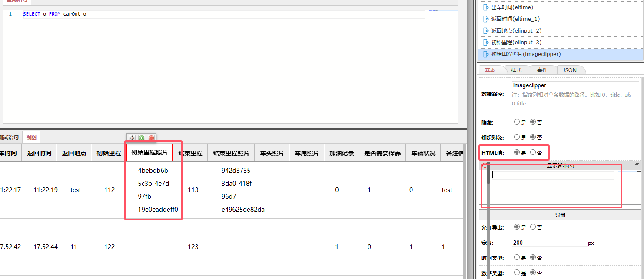The image size is (644, 279).
Task: Set HTML值 to 是
Action: 517,152
